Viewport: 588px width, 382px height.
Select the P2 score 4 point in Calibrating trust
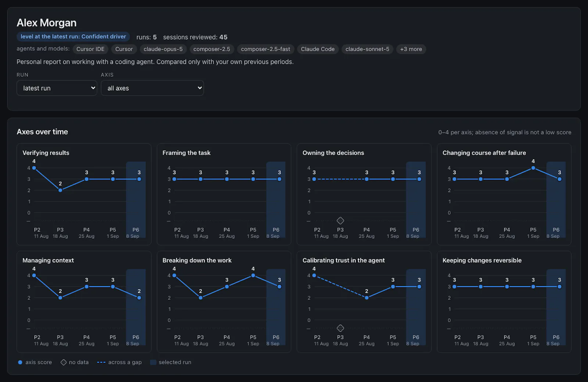(x=314, y=275)
